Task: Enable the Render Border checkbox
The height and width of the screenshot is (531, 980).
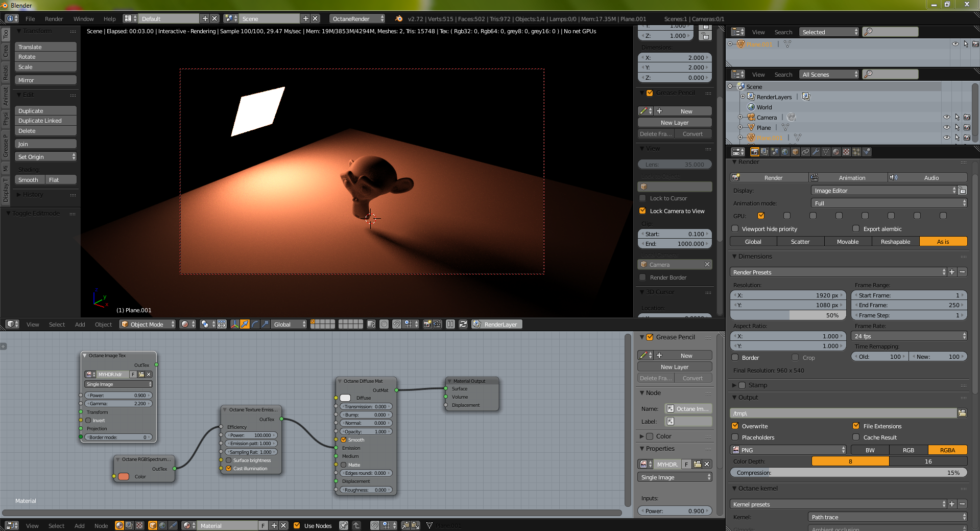Action: coord(642,278)
